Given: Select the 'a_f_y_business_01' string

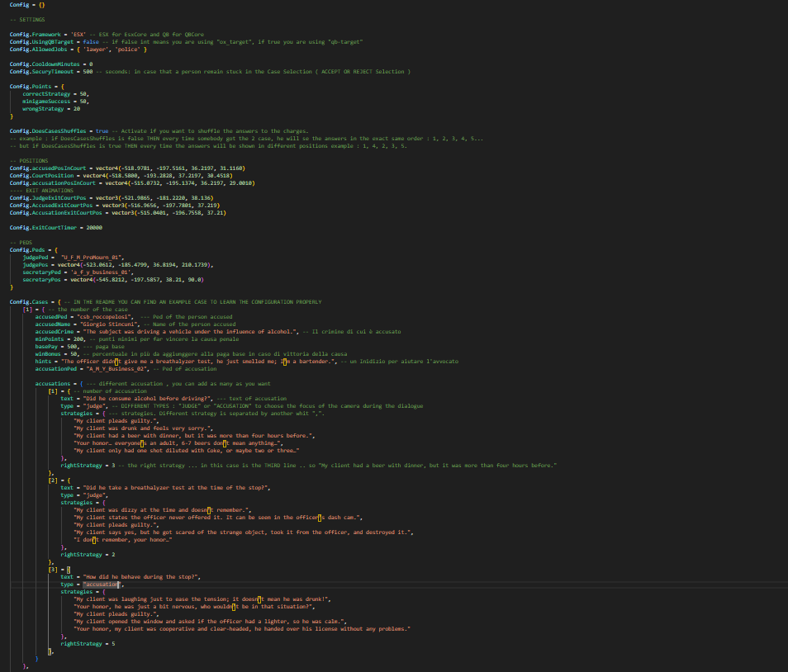Looking at the screenshot, I should click(x=102, y=272).
